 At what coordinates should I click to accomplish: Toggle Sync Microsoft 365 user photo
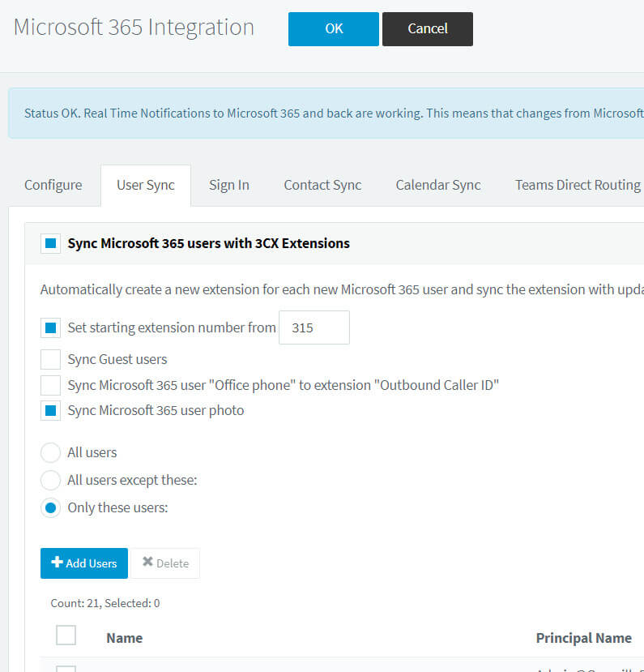(50, 410)
